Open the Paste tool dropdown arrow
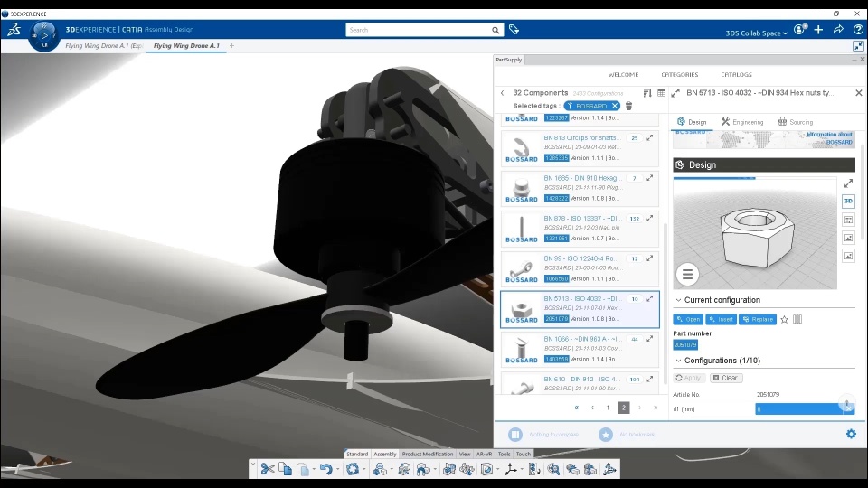 314,469
